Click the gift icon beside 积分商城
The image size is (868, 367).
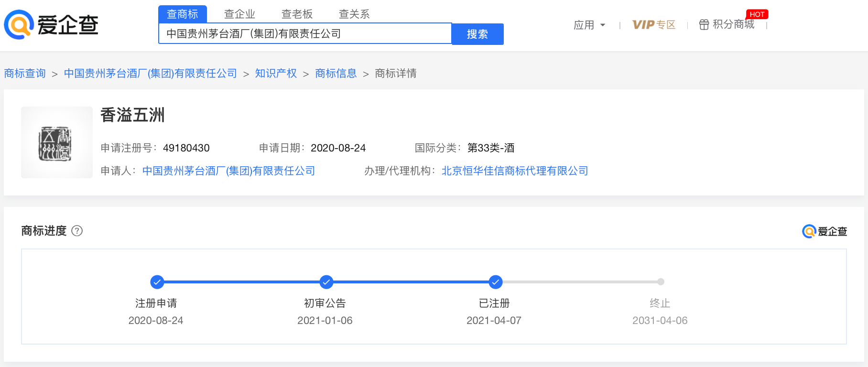(x=704, y=24)
